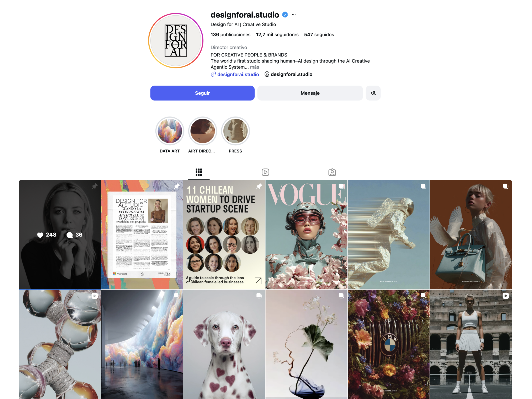Open the 11 Chilean Women pinned post
The height and width of the screenshot is (399, 532).
tap(224, 235)
